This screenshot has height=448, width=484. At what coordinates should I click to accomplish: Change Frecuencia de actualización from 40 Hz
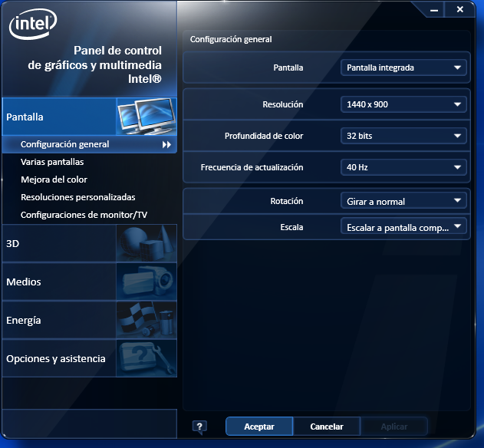[x=403, y=167]
